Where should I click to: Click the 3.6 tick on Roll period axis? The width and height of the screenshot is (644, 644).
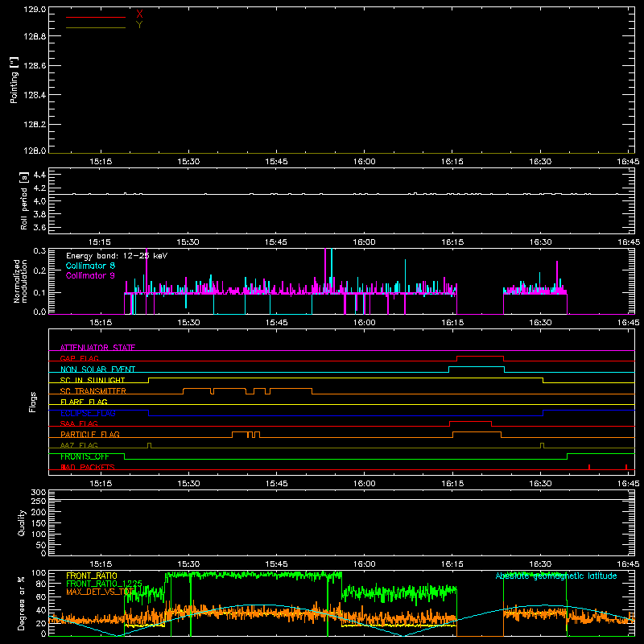pyautogui.click(x=39, y=227)
